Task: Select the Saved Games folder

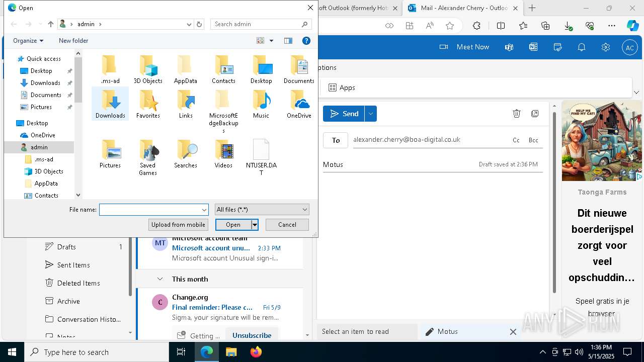Action: click(x=148, y=157)
